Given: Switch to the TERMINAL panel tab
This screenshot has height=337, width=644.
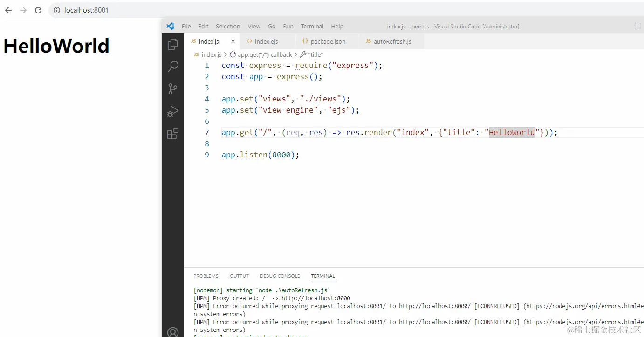Looking at the screenshot, I should point(323,276).
